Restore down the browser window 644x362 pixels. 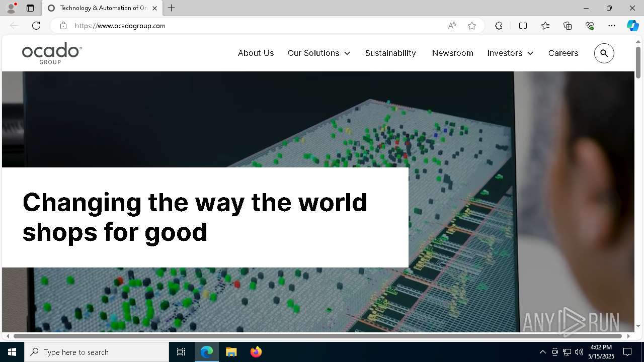pyautogui.click(x=609, y=8)
